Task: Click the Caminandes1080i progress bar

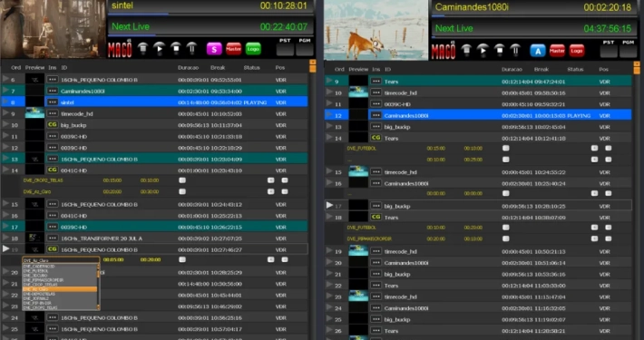Action: click(x=534, y=16)
